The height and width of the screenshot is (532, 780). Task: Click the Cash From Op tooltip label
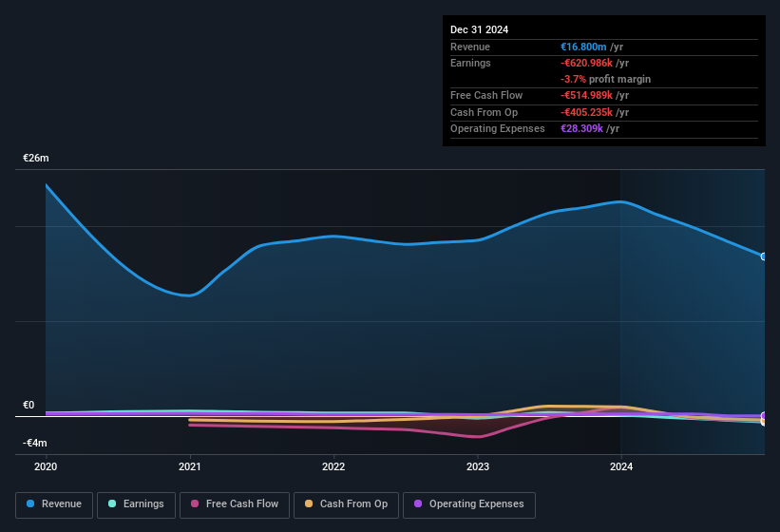[x=484, y=112]
